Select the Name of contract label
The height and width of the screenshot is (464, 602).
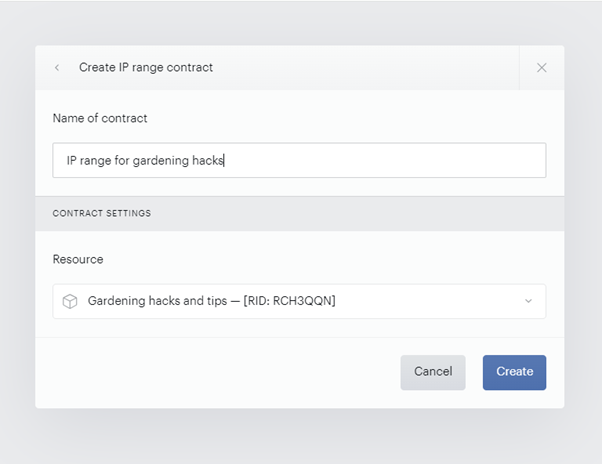coord(100,118)
